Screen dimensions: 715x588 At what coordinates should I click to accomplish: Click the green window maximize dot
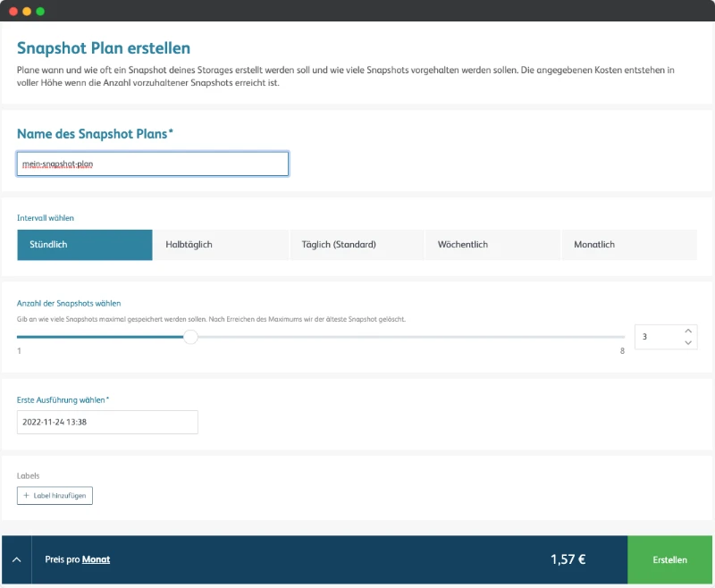40,12
